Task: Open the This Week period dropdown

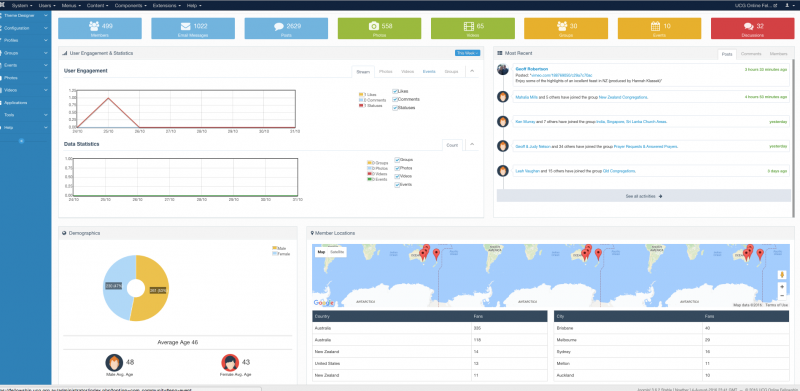Action: click(467, 53)
